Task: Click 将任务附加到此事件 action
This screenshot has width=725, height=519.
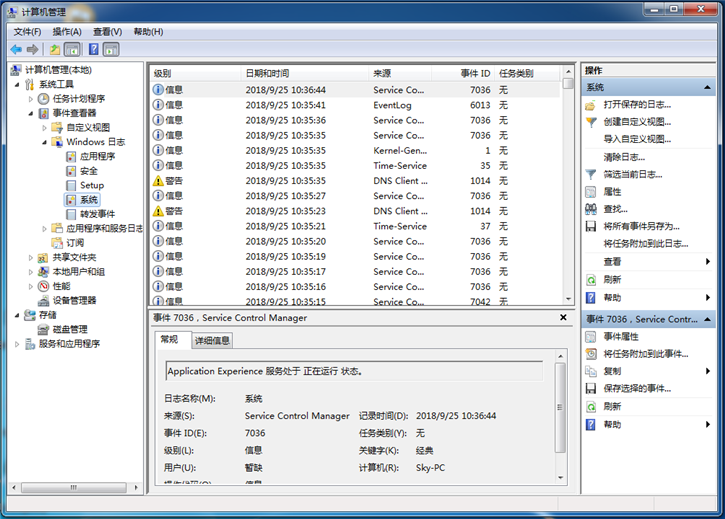Action: pyautogui.click(x=645, y=354)
